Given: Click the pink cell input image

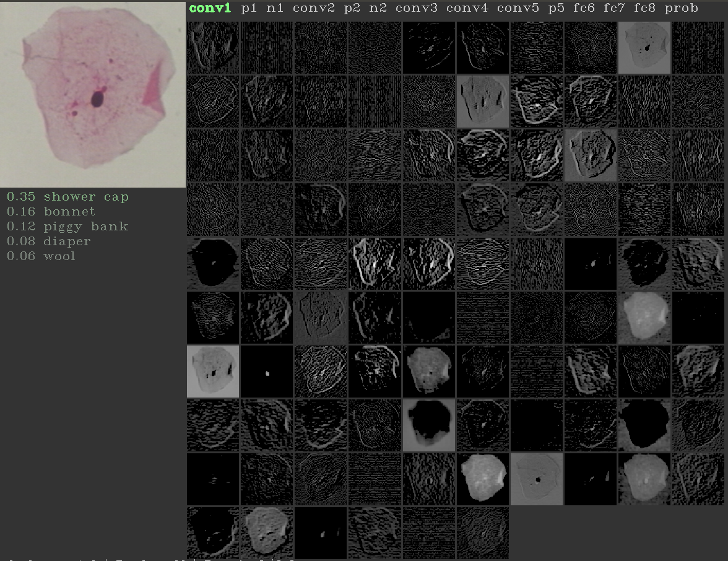Looking at the screenshot, I should pyautogui.click(x=93, y=93).
